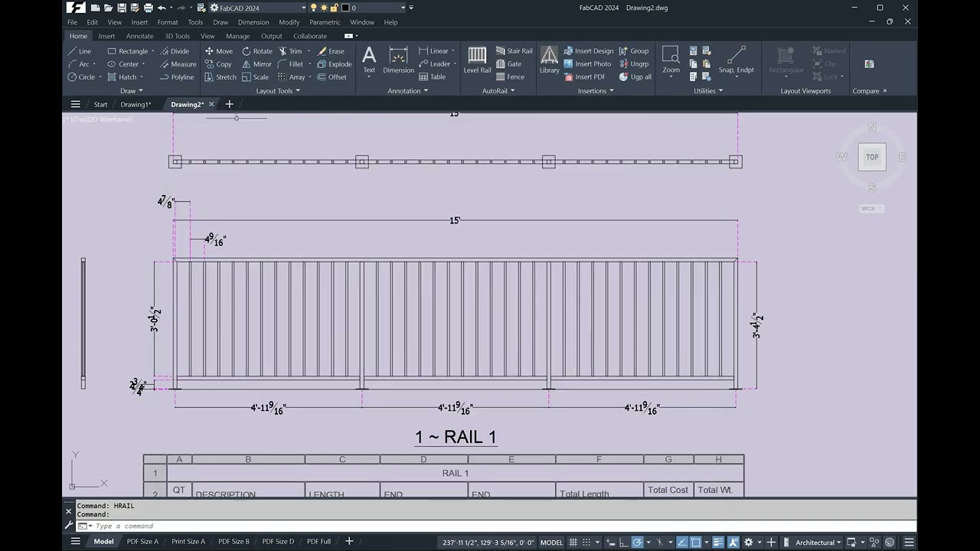Viewport: 980px width, 551px height.
Task: Click the Stretch button
Action: click(x=220, y=77)
